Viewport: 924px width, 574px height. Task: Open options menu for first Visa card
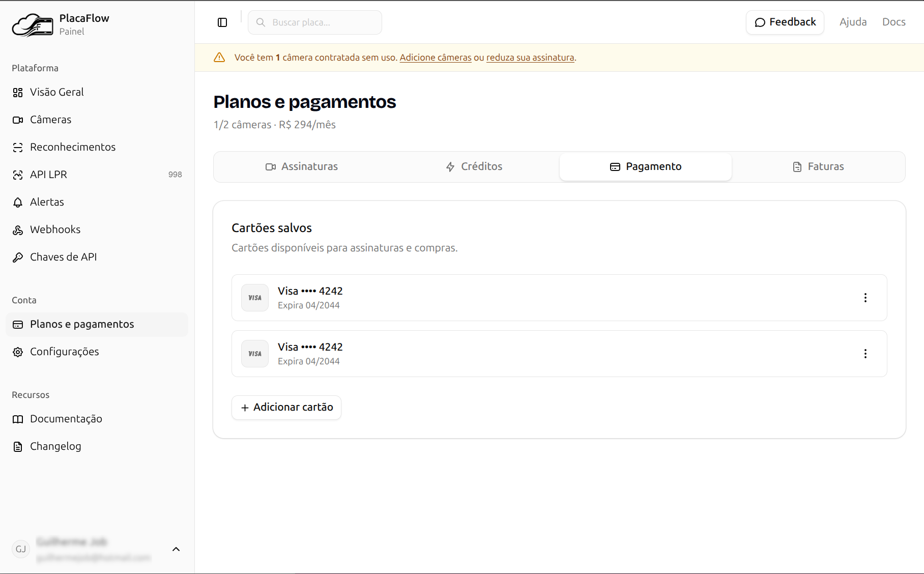pos(865,298)
